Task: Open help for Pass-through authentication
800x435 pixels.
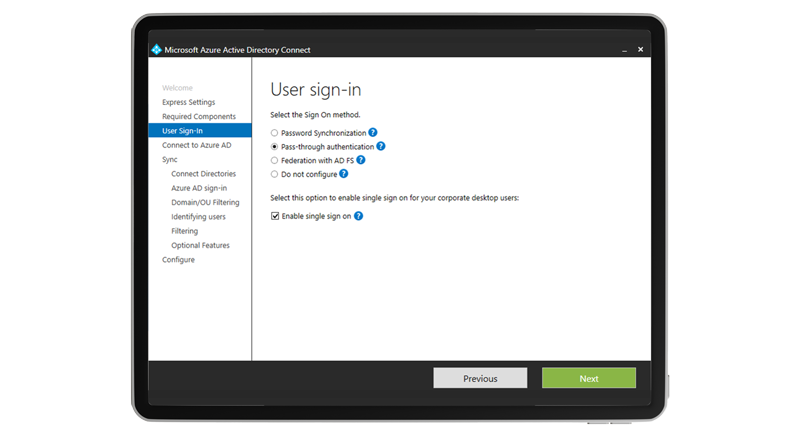Action: pos(381,146)
